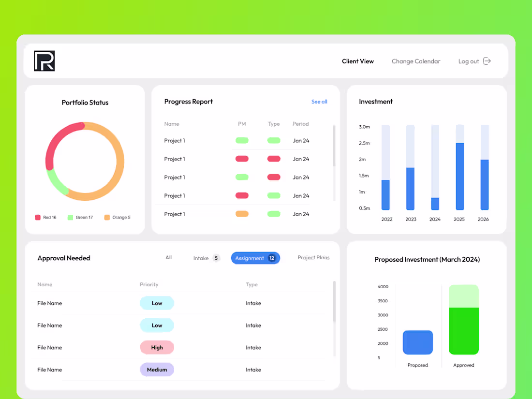Viewport: 532px width, 399px height.
Task: Toggle the Medium priority badge
Action: 157,369
